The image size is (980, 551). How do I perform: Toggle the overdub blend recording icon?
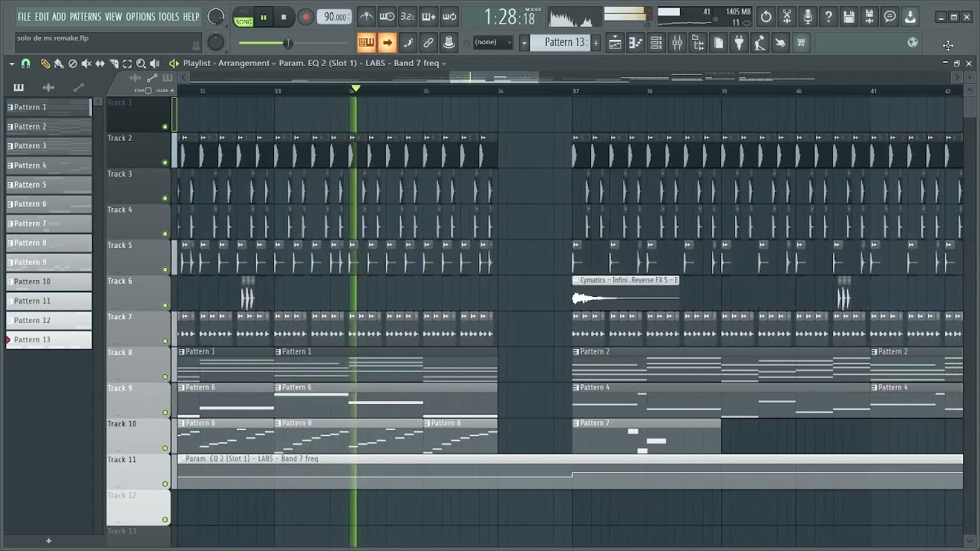(x=429, y=17)
